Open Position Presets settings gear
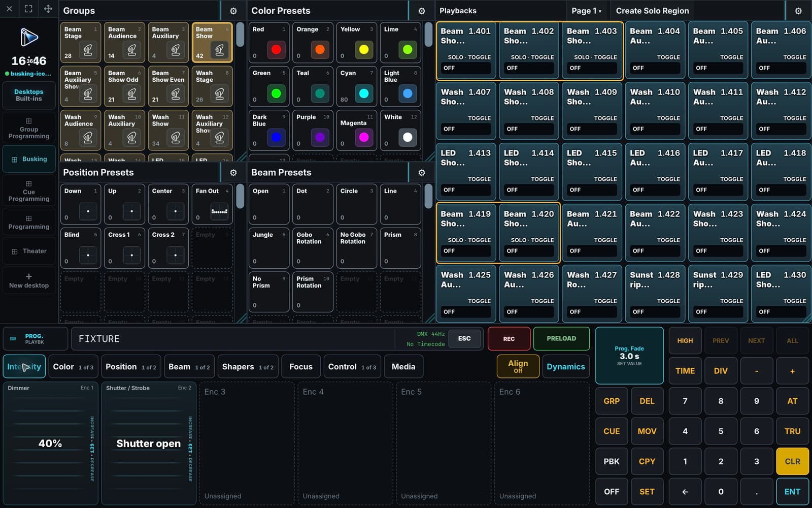Image resolution: width=812 pixels, height=508 pixels. (x=233, y=173)
